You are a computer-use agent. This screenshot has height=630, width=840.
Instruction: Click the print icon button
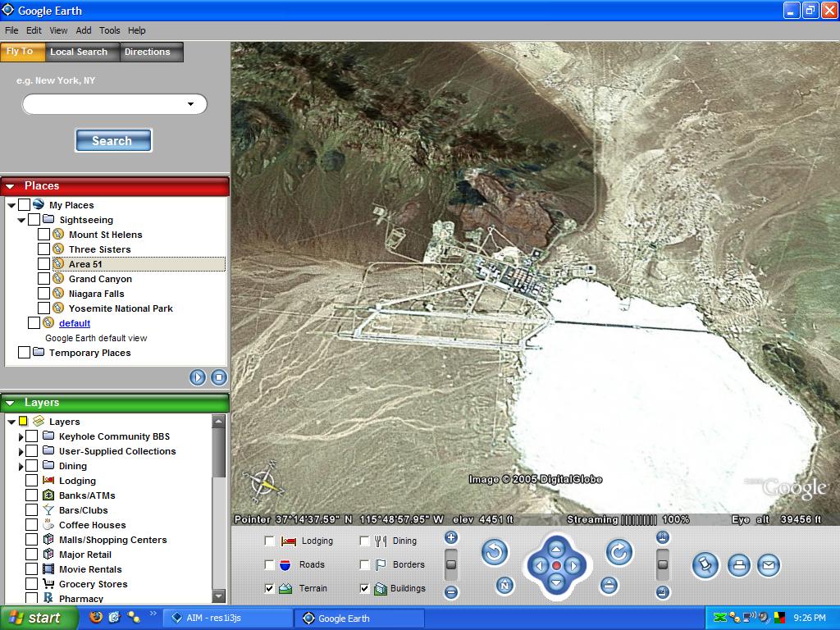(739, 565)
